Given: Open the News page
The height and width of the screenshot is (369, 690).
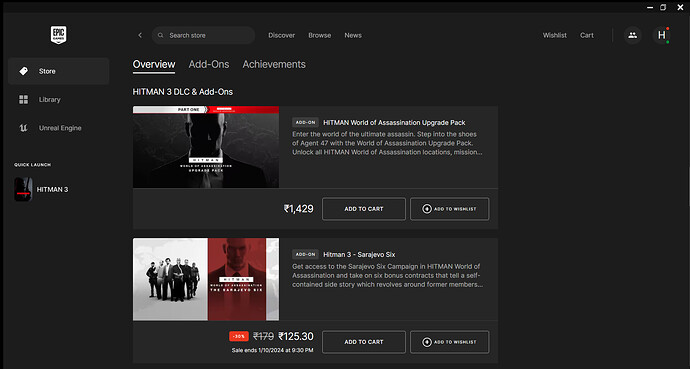Looking at the screenshot, I should [x=353, y=35].
